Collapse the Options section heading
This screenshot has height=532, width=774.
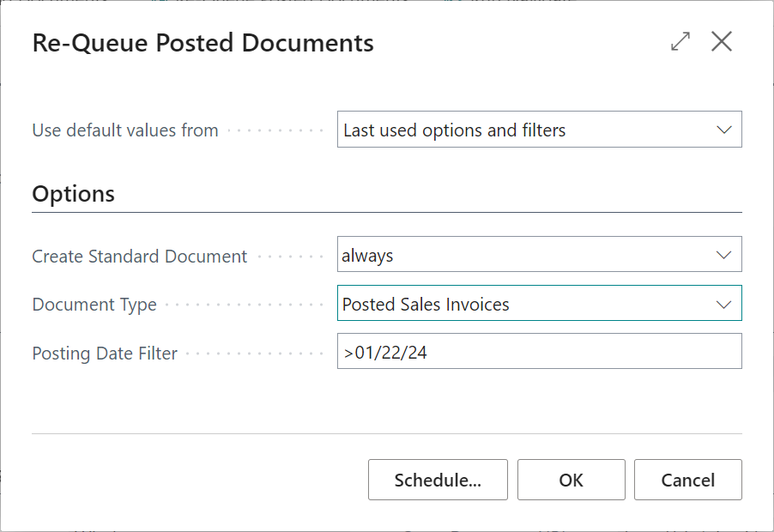coord(74,194)
